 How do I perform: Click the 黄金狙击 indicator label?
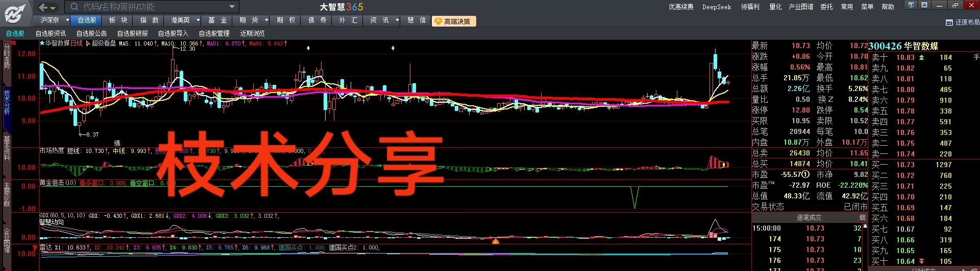click(x=58, y=183)
